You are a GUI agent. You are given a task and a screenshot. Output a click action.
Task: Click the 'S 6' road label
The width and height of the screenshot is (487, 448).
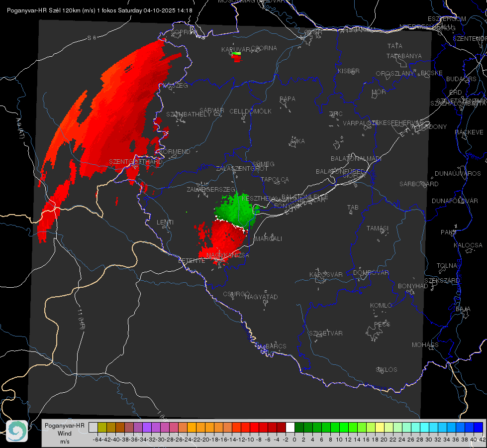(92, 38)
